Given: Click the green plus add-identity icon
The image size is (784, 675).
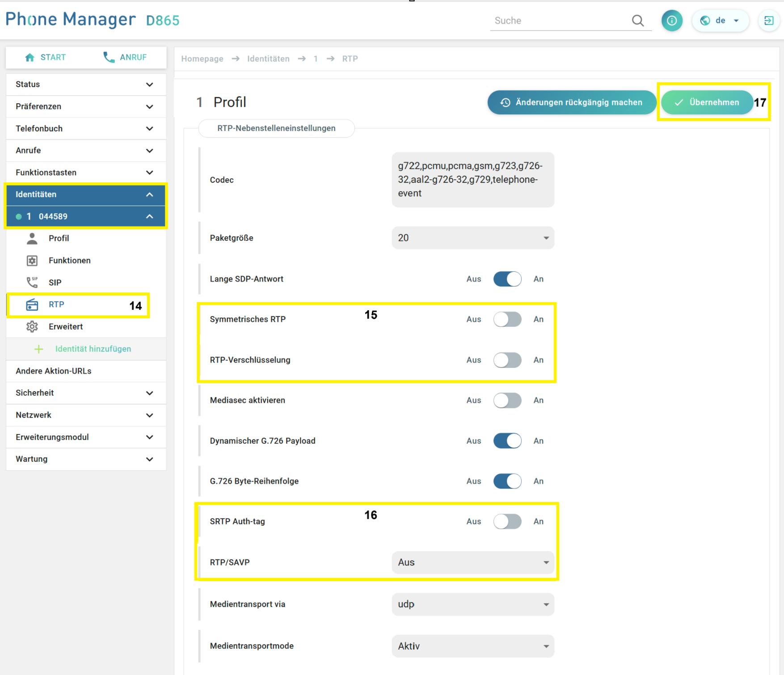Looking at the screenshot, I should (39, 349).
